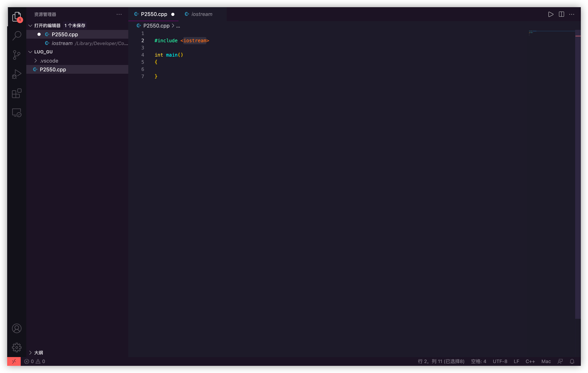
Task: Open errors and warnings problems counter
Action: coord(35,361)
